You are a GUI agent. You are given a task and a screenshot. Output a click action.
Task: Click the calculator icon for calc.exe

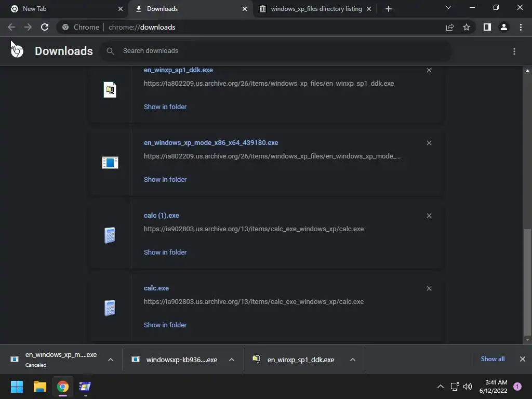pos(110,308)
